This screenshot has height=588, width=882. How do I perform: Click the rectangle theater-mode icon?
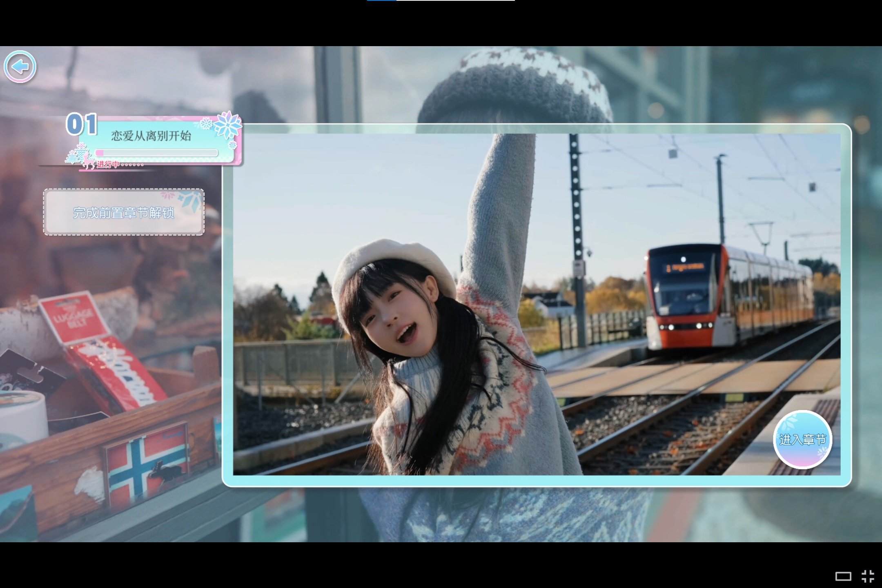843,576
